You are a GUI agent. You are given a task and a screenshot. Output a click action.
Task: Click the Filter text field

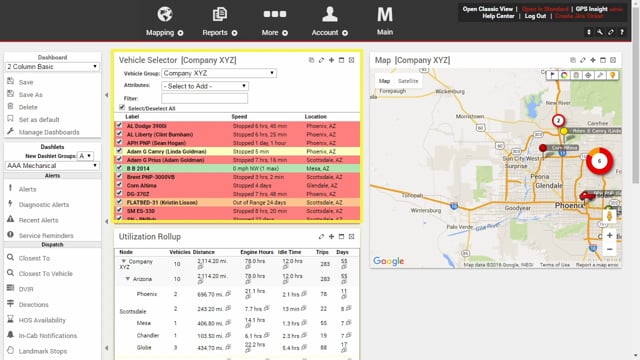(x=204, y=98)
